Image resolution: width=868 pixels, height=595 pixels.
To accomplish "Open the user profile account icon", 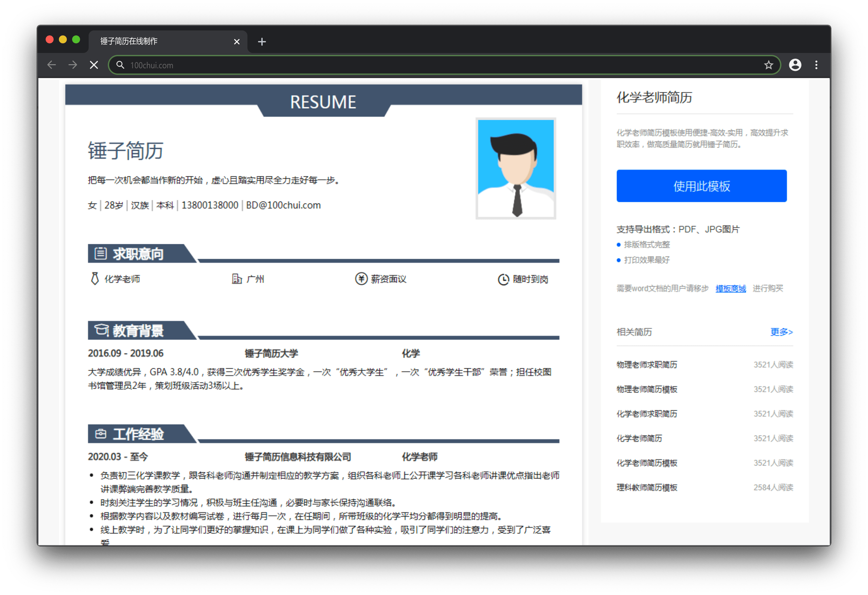I will [795, 65].
